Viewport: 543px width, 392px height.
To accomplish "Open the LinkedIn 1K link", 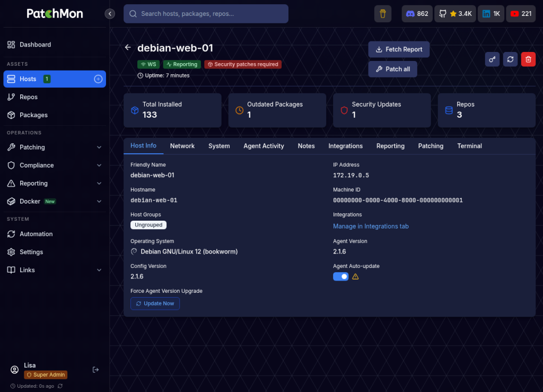I will point(491,14).
